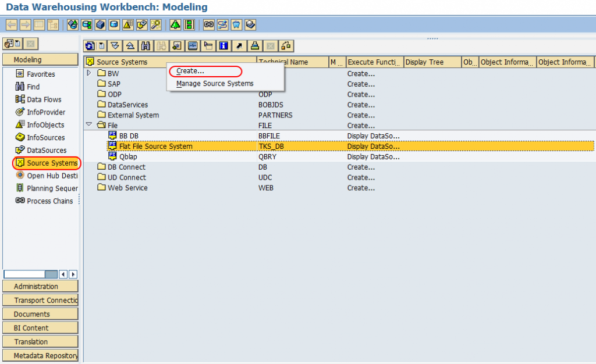Choose Create... from the context menu
This screenshot has height=364, width=596.
190,72
